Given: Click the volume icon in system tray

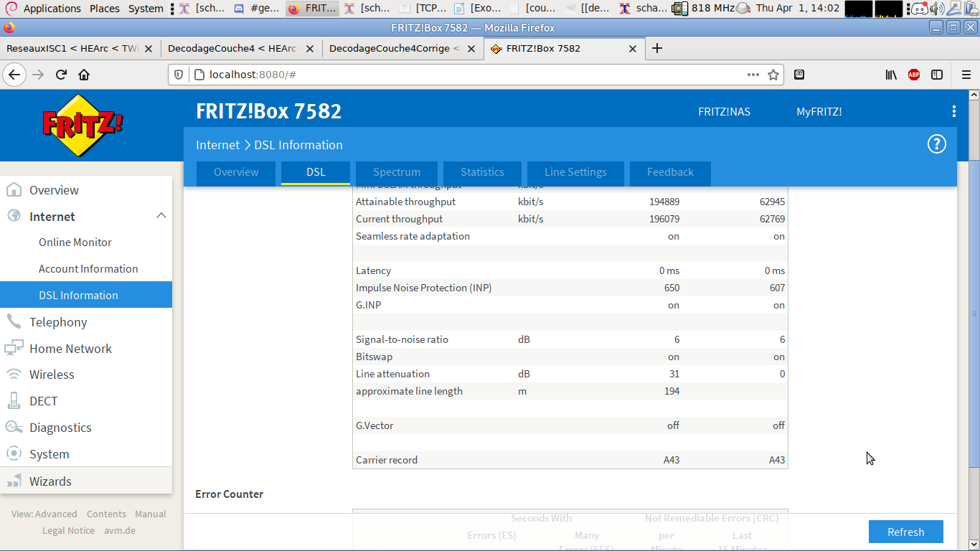Looking at the screenshot, I should click(x=937, y=9).
